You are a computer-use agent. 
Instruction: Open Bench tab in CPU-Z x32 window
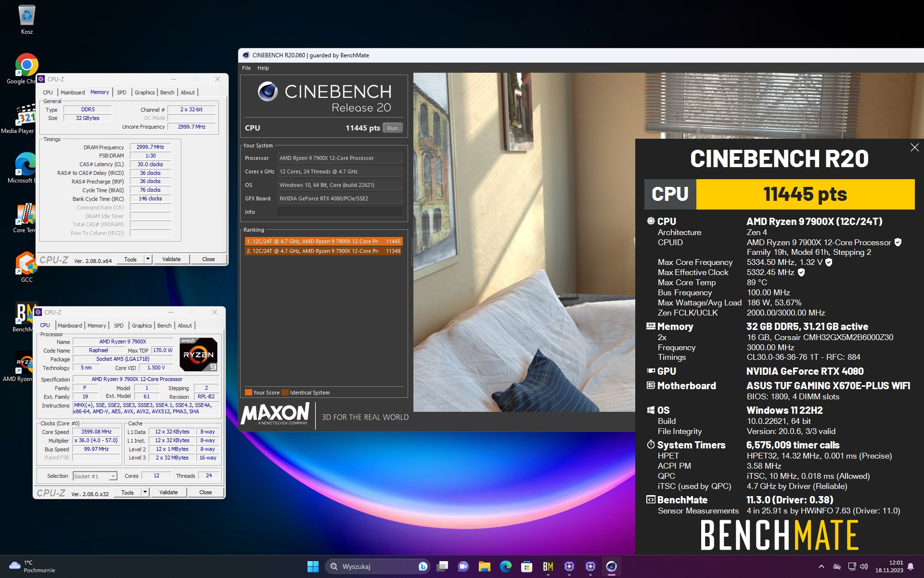pos(165,326)
